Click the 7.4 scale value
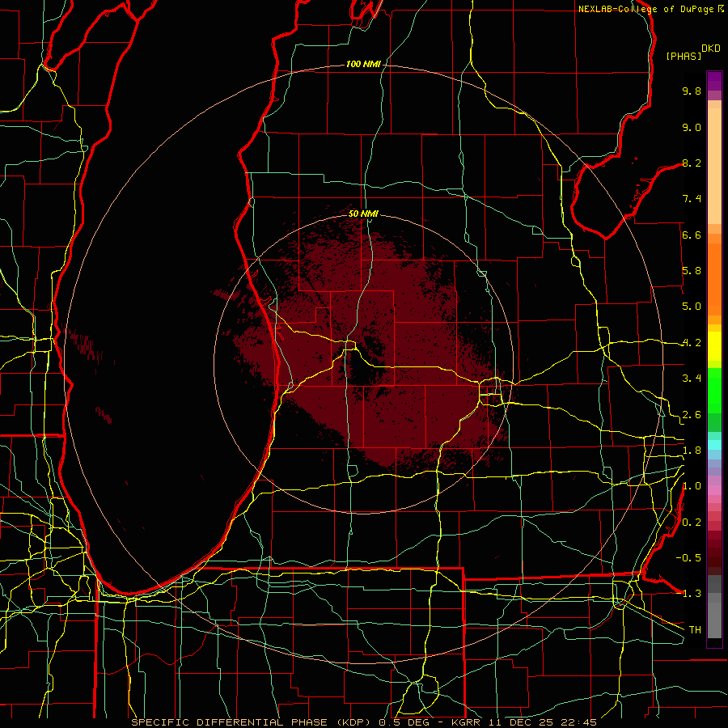The height and width of the screenshot is (728, 728). [x=692, y=199]
